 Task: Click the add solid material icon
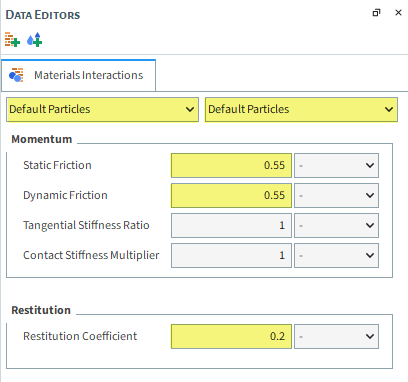[x=12, y=40]
